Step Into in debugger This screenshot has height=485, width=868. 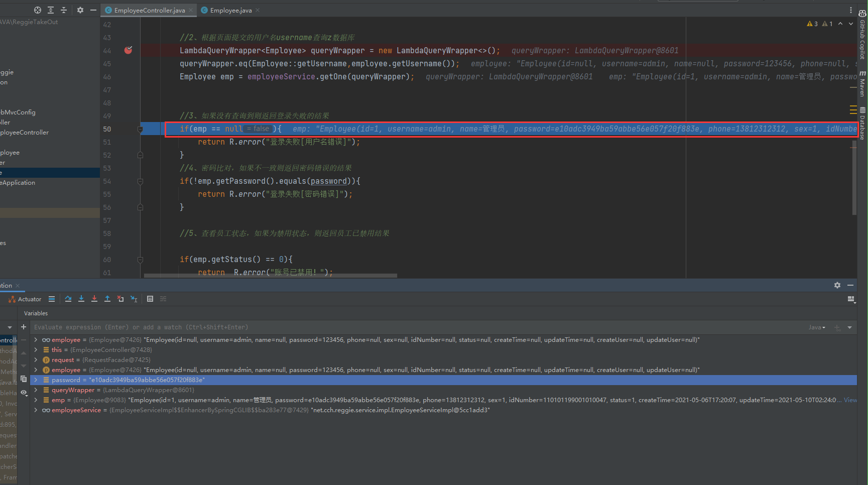81,299
